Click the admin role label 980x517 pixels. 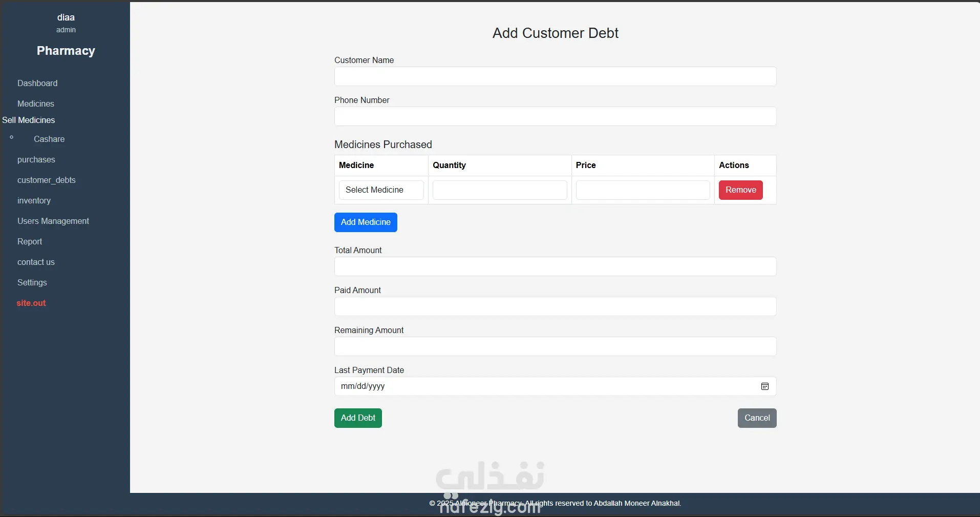(66, 30)
